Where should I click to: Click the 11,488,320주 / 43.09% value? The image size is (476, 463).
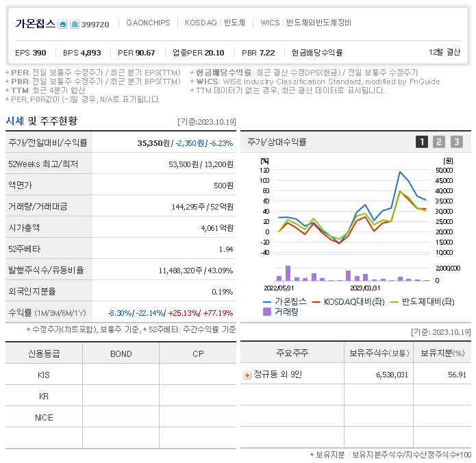pyautogui.click(x=196, y=271)
